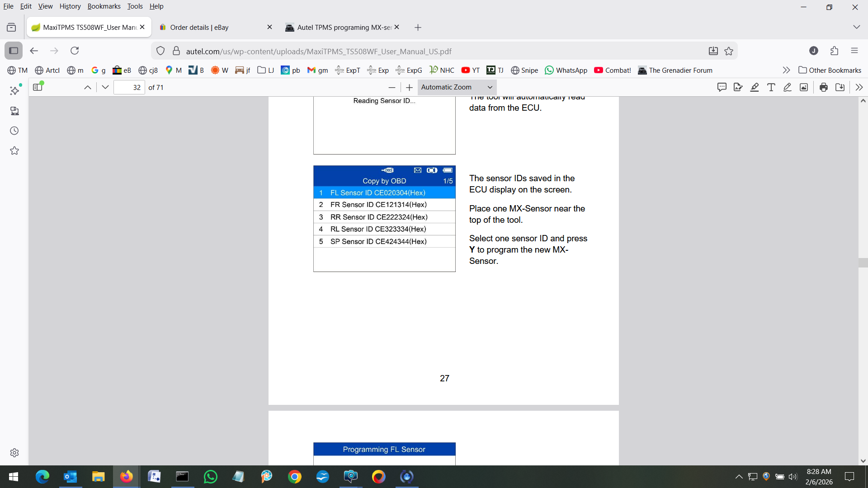This screenshot has width=868, height=488.
Task: Select the PDF highlight tool
Action: point(755,87)
